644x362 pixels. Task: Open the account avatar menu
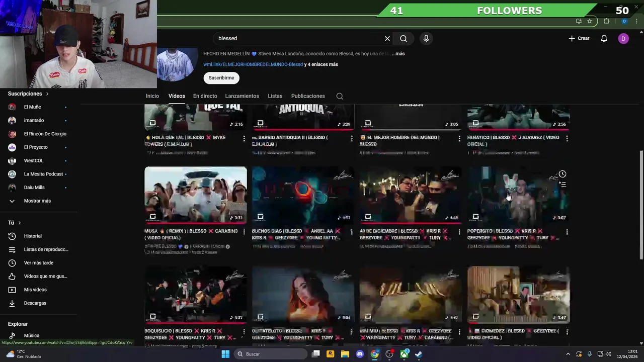pos(623,38)
